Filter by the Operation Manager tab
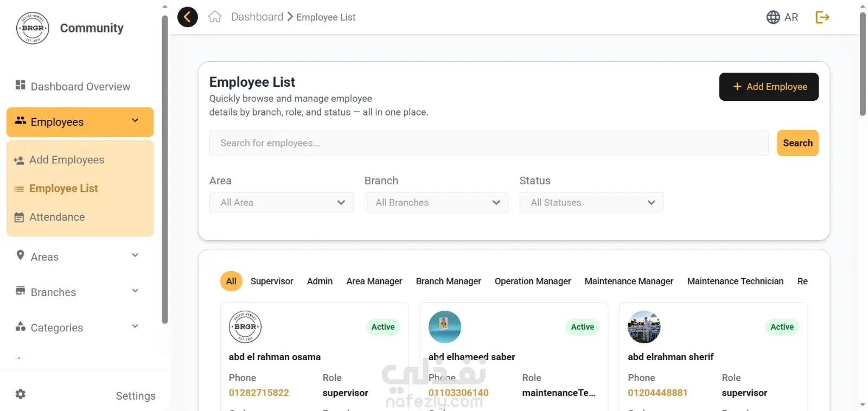This screenshot has width=868, height=411. click(533, 281)
